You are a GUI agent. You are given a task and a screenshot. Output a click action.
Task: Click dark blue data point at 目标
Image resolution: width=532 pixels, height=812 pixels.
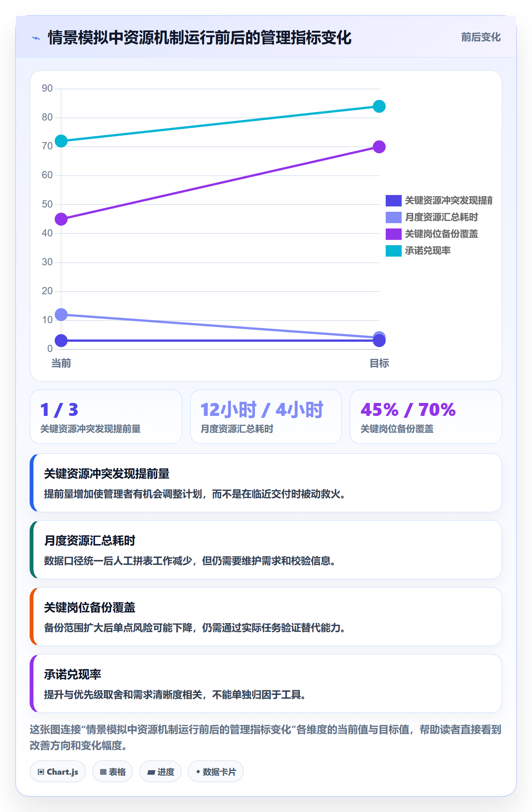pyautogui.click(x=379, y=341)
